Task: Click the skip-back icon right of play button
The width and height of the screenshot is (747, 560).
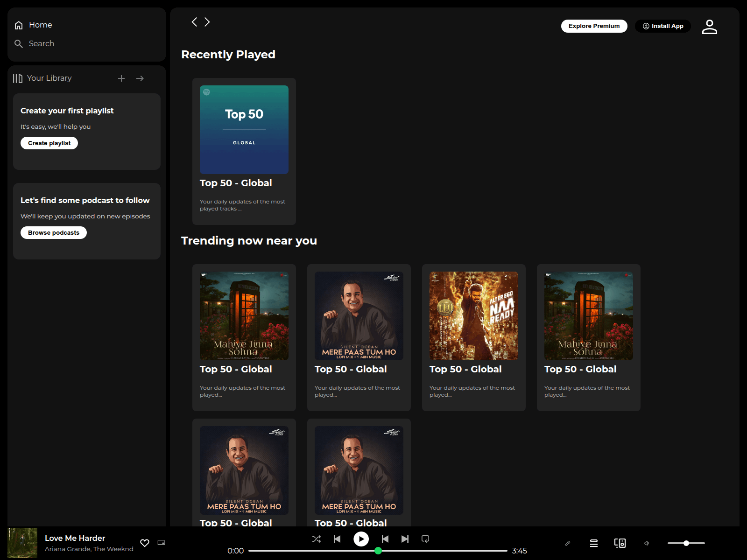Action: click(x=385, y=539)
